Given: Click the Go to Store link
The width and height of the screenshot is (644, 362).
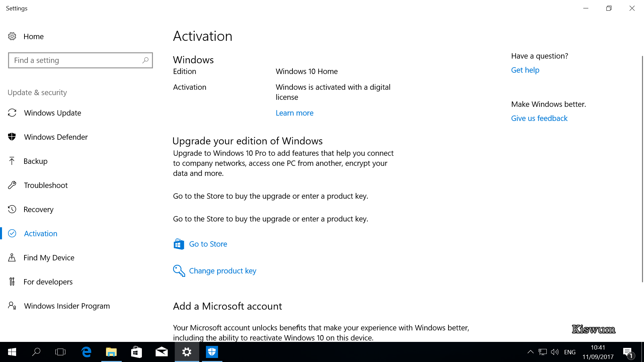Looking at the screenshot, I should [208, 244].
